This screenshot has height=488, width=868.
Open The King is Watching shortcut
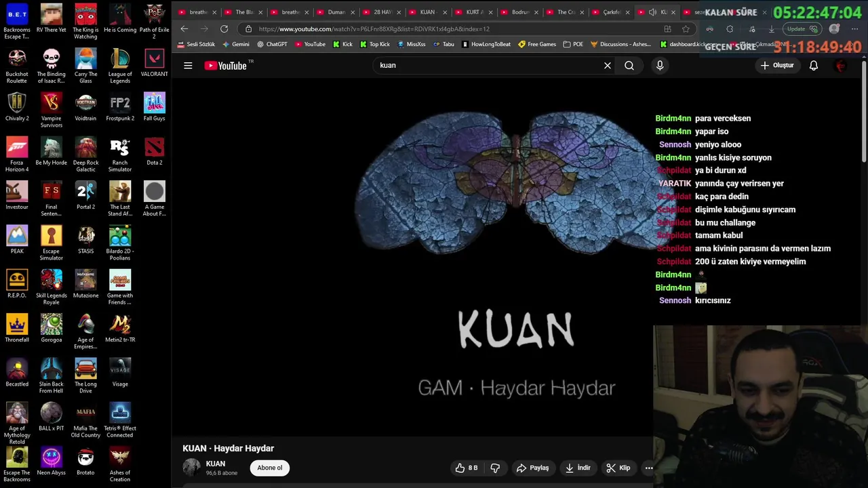click(85, 22)
